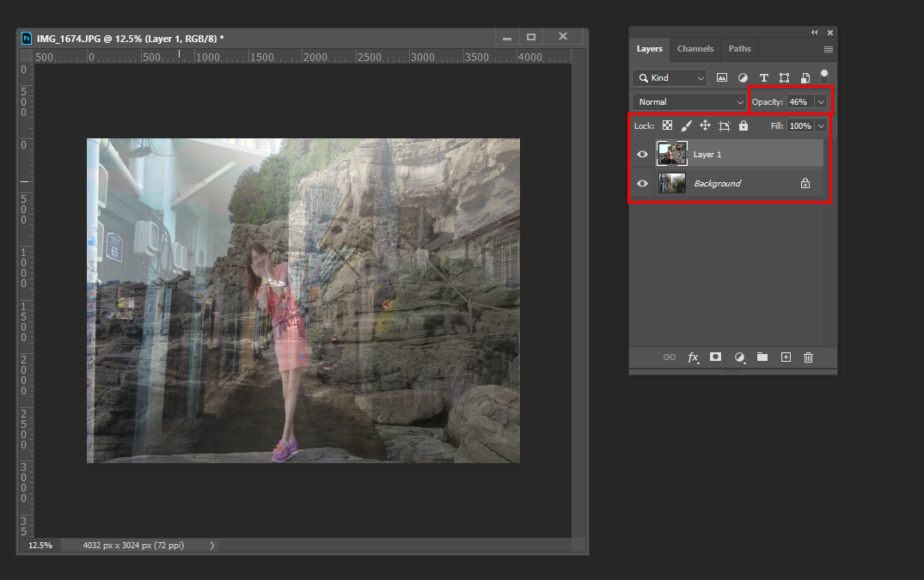The width and height of the screenshot is (924, 580).
Task: Click Background layer lock icon
Action: [x=805, y=183]
